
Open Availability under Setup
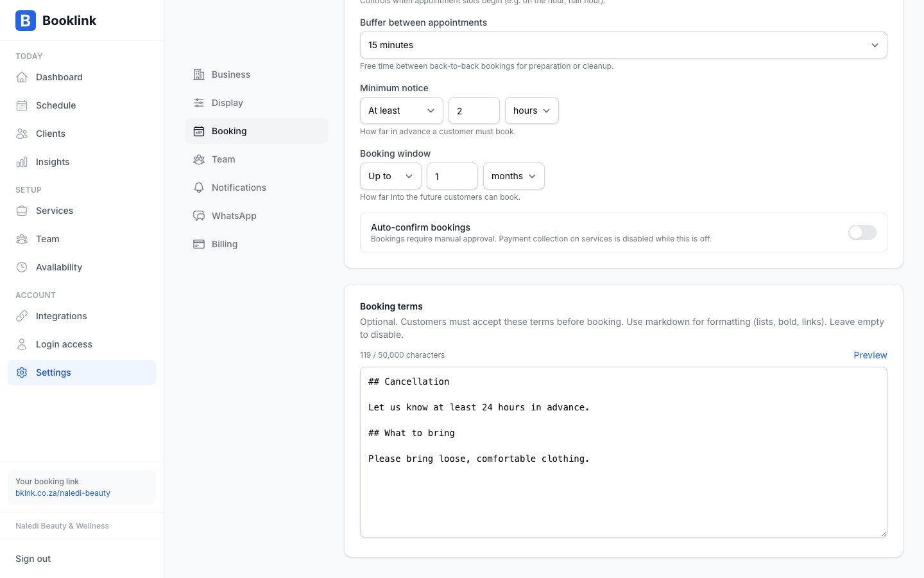pyautogui.click(x=81, y=267)
